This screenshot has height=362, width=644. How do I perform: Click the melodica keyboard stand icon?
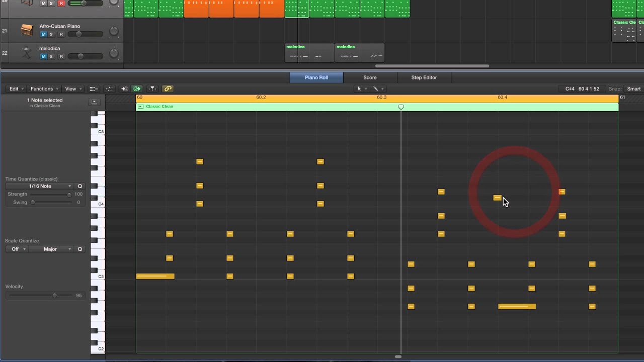point(27,53)
